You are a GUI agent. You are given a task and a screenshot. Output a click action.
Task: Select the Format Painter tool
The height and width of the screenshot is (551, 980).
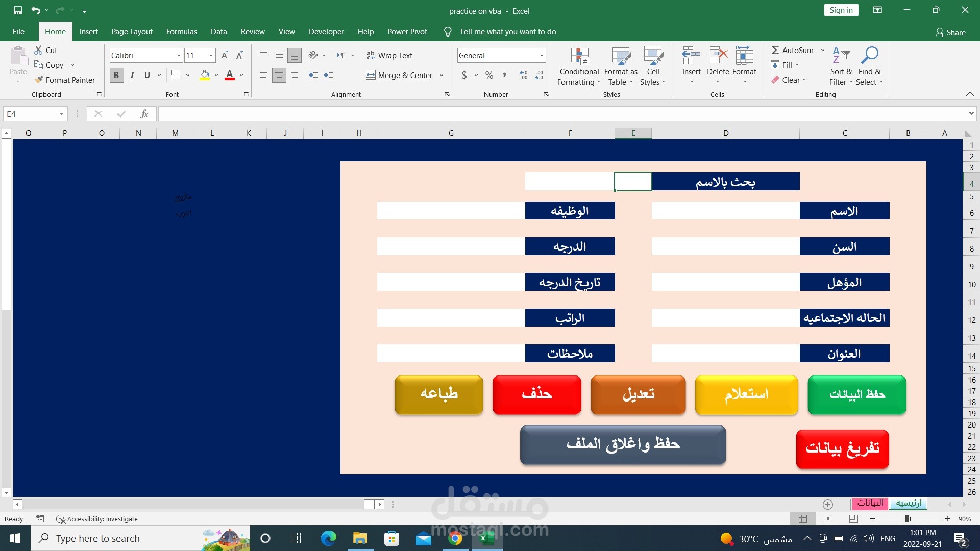pyautogui.click(x=65, y=80)
